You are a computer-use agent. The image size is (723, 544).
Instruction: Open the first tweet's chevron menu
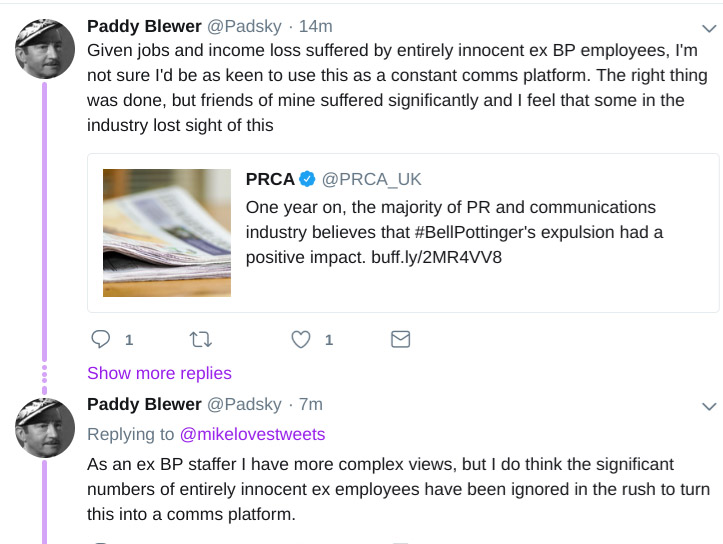(x=709, y=28)
